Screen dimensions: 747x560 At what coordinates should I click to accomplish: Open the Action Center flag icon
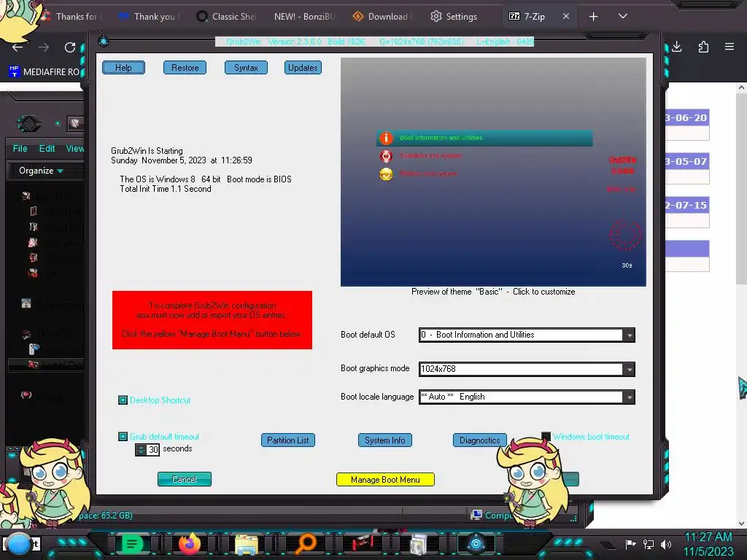(631, 544)
